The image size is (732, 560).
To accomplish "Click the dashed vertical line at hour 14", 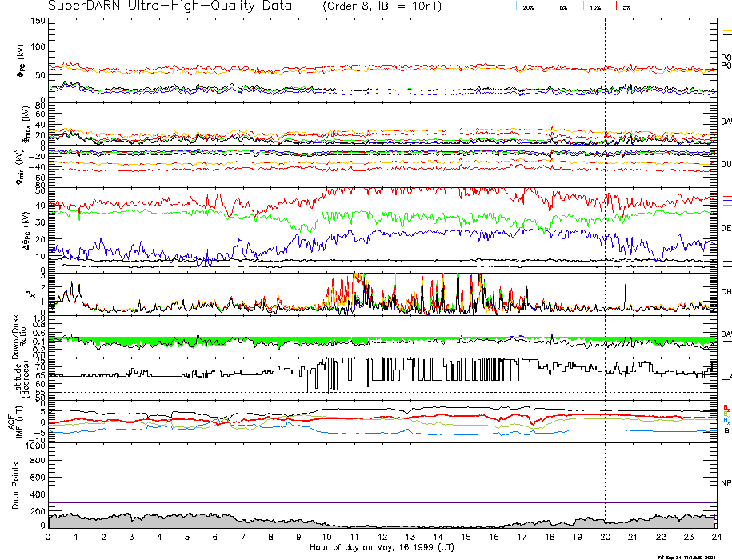I will tap(438, 240).
